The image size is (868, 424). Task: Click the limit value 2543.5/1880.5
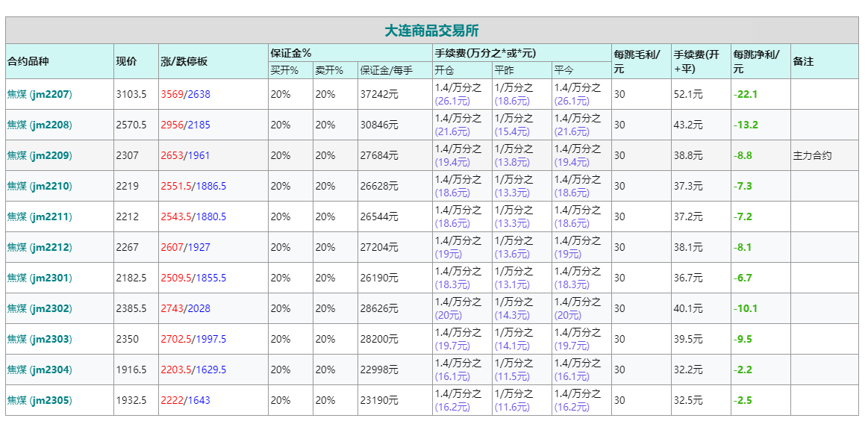[x=193, y=216]
